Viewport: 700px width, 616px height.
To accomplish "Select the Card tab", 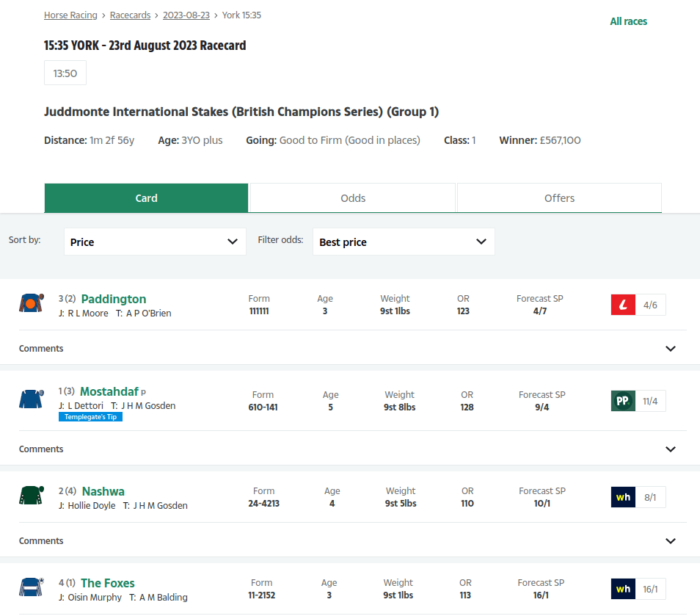I will pos(146,198).
